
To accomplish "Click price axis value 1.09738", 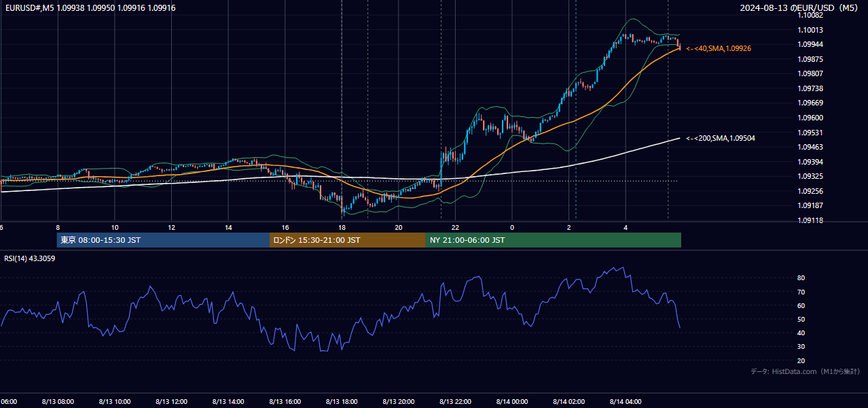I will click(x=810, y=88).
